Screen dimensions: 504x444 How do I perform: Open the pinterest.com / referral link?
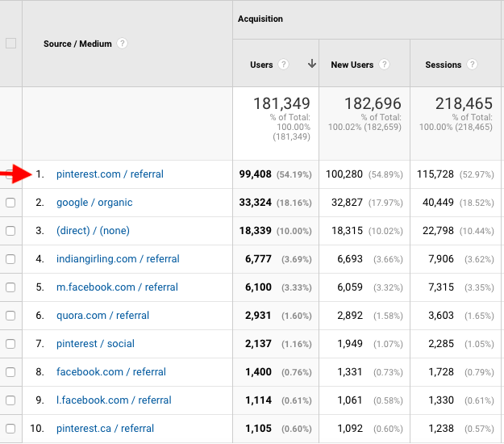click(110, 174)
